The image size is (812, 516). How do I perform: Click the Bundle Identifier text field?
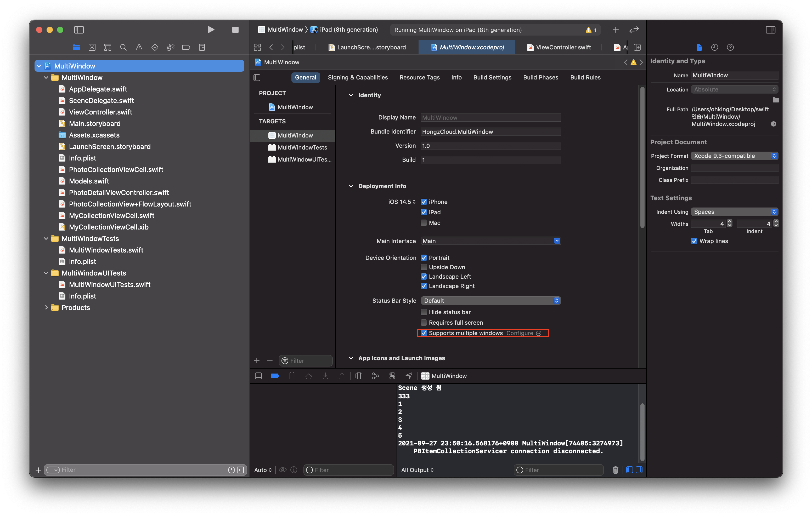[490, 132]
